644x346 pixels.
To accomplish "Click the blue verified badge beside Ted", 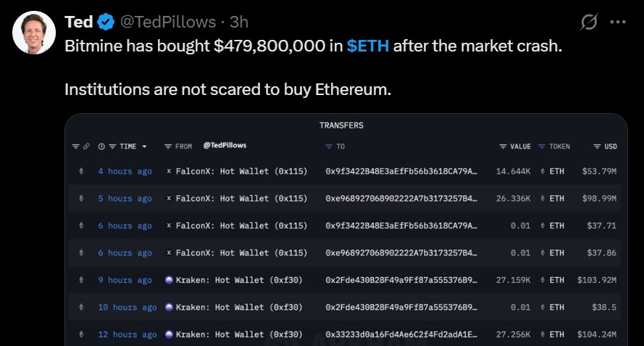I will click(106, 22).
